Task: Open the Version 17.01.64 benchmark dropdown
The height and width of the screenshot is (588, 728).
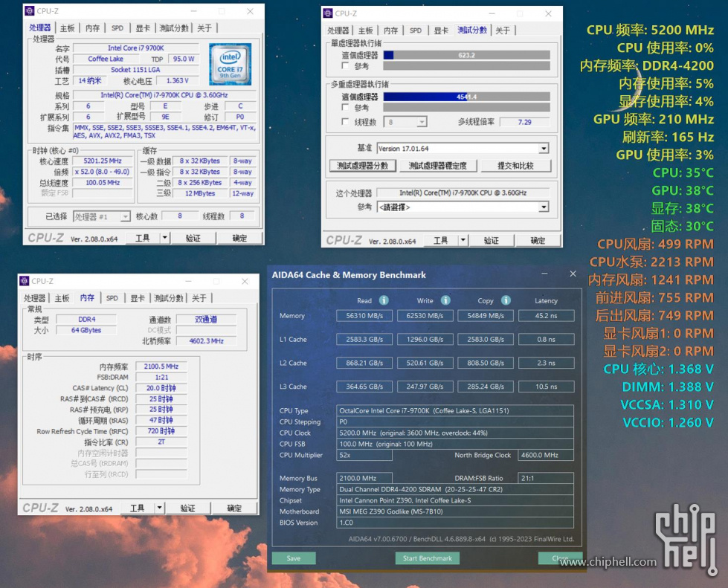Action: point(544,149)
